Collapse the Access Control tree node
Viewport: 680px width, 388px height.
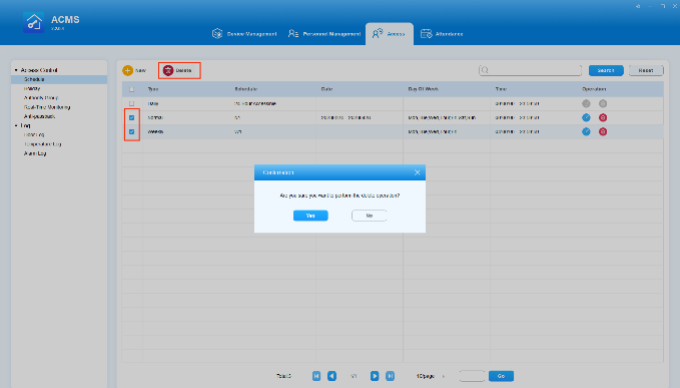(x=16, y=70)
